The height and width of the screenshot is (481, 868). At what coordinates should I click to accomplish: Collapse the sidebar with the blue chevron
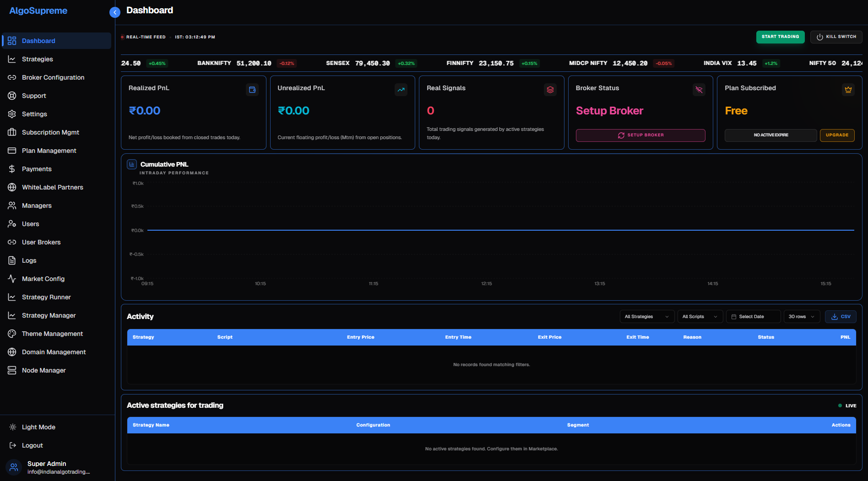pyautogui.click(x=115, y=12)
